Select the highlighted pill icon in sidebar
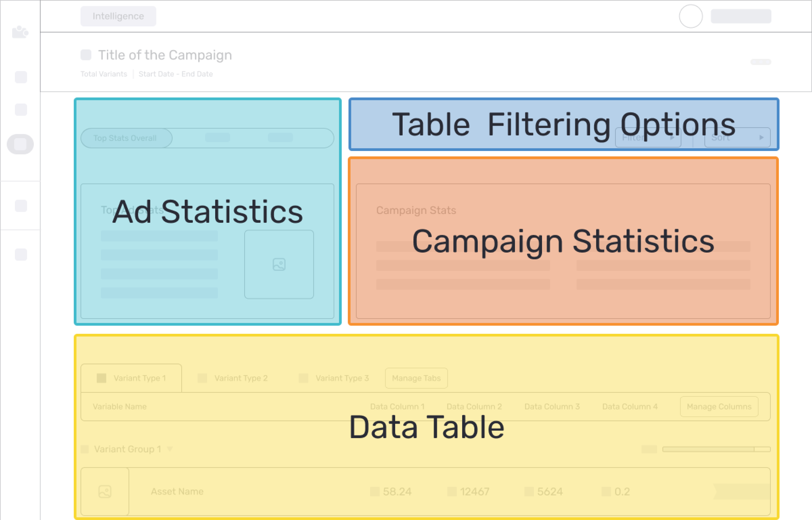Image resolution: width=812 pixels, height=520 pixels. [x=20, y=144]
